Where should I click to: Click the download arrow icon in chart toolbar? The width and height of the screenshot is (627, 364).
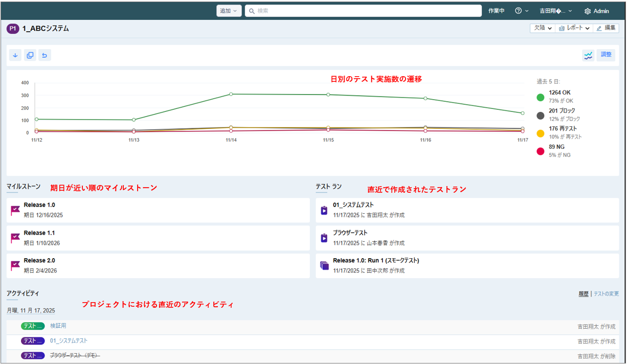click(15, 55)
